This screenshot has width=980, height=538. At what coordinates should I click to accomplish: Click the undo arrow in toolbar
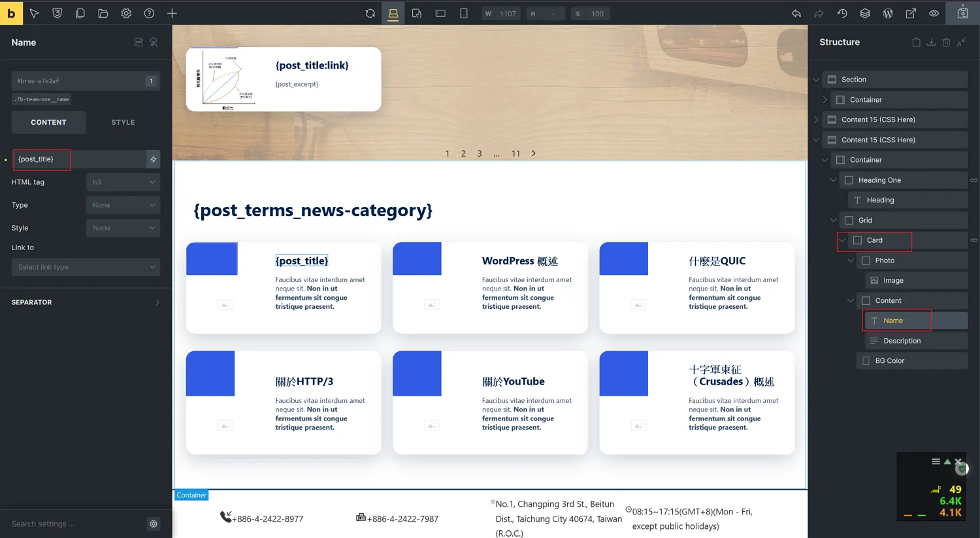[796, 13]
